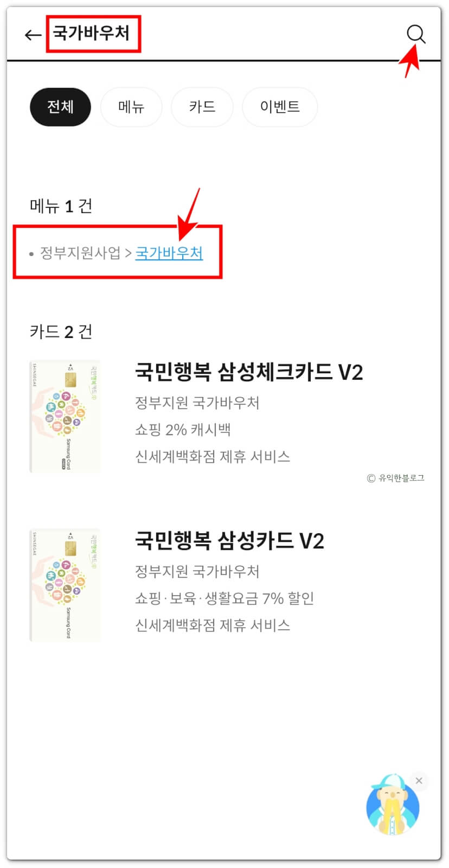Image resolution: width=449 pixels, height=868 pixels.
Task: Click 쇼핑·보육·생활요금 7% 할인 benefit text
Action: pyautogui.click(x=224, y=598)
